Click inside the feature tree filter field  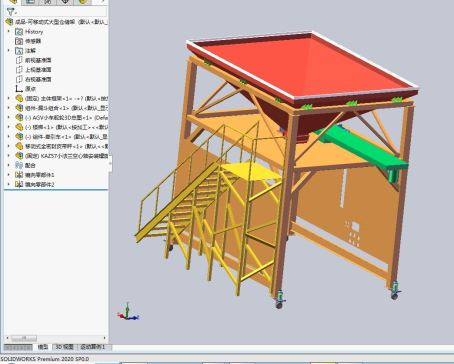[x=62, y=11]
